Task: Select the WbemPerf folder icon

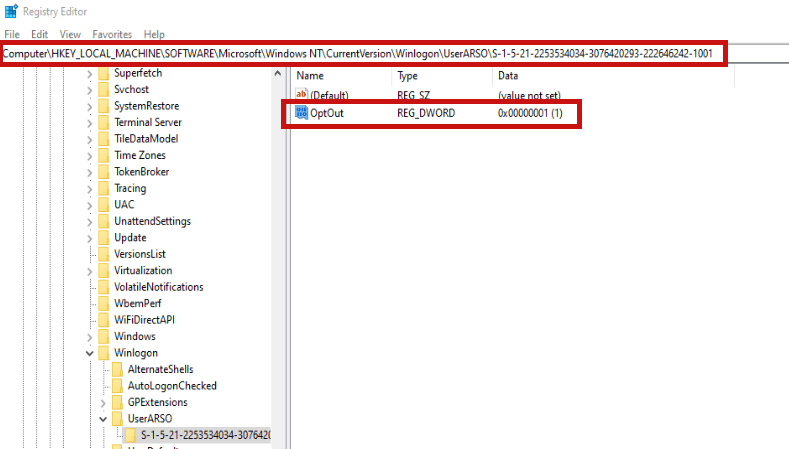Action: coord(104,304)
